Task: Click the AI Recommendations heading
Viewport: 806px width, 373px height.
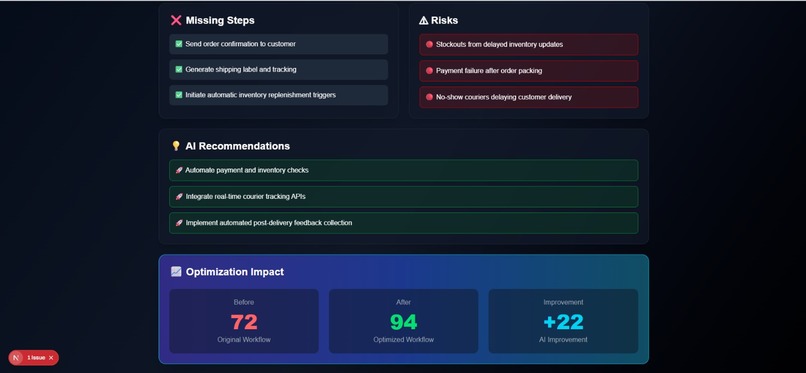Action: click(x=237, y=146)
